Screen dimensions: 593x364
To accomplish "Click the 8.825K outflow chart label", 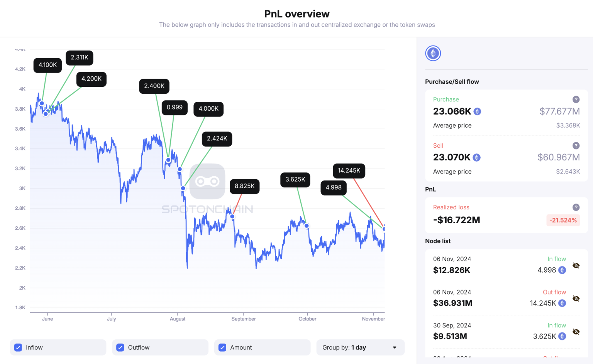I will (244, 186).
